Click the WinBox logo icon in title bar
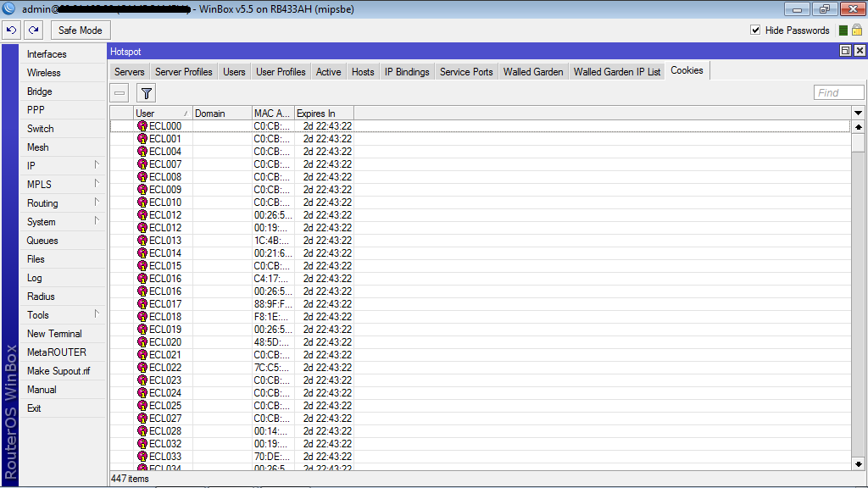 (x=8, y=8)
